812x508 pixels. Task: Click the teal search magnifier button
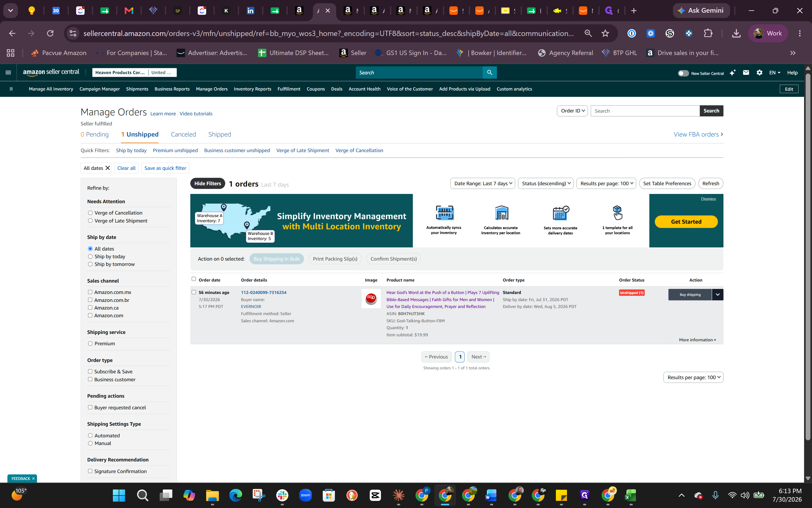(x=490, y=72)
